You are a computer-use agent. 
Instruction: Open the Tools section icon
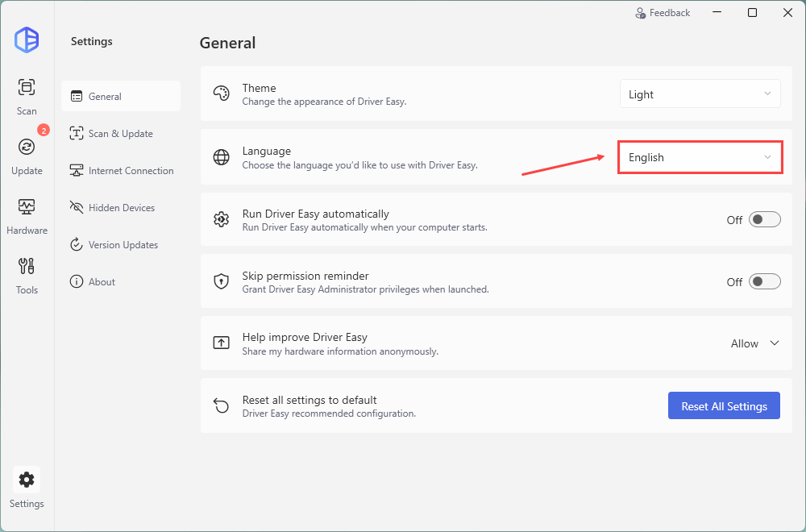27,266
